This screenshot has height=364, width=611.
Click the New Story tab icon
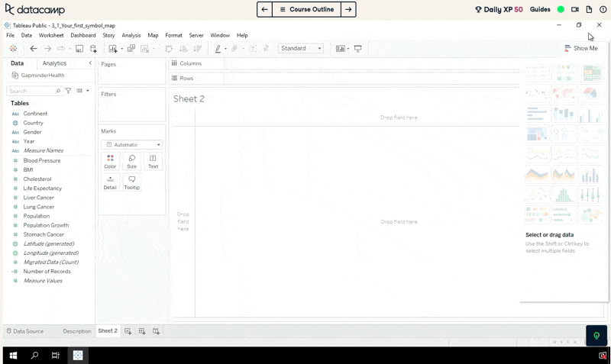156,331
